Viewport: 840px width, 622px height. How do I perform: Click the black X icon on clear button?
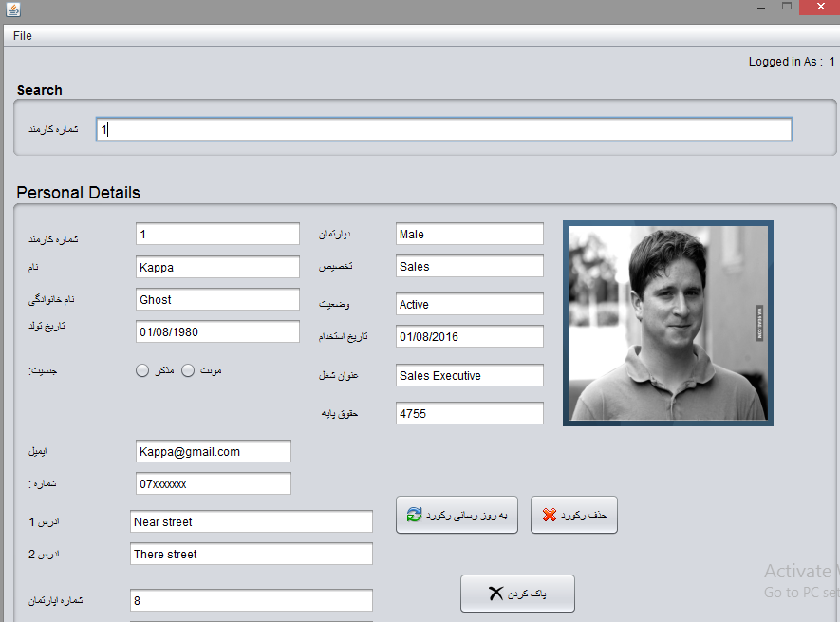click(495, 594)
